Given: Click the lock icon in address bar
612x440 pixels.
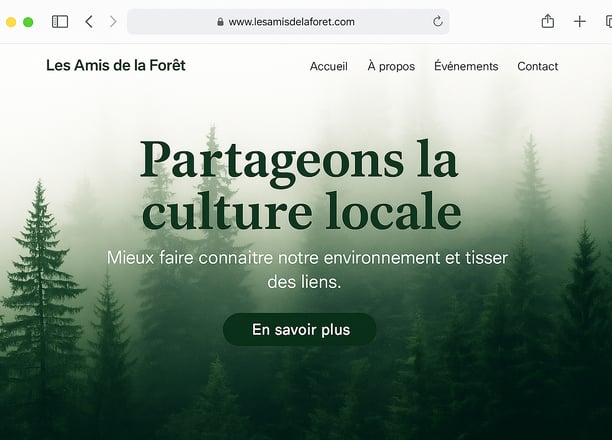Looking at the screenshot, I should 220,21.
